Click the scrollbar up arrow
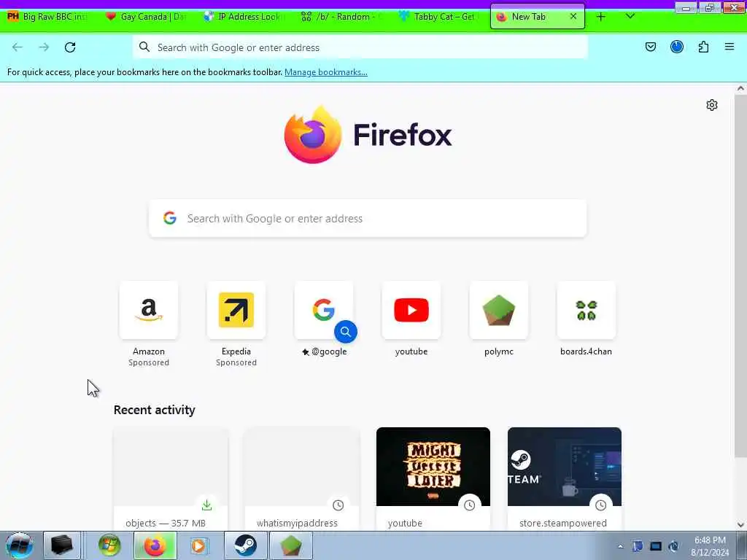This screenshot has height=560, width=747. click(740, 88)
